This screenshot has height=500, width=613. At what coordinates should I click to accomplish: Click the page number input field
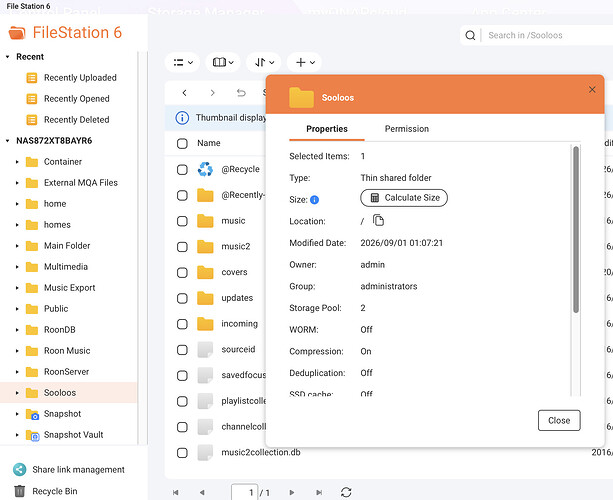(x=244, y=492)
